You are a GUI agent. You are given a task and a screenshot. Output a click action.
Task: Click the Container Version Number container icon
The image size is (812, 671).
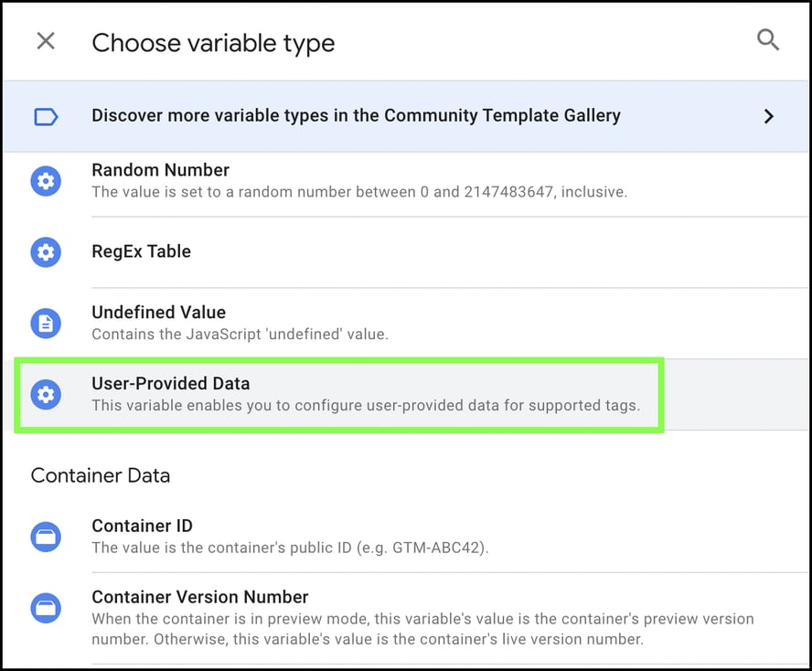47,608
